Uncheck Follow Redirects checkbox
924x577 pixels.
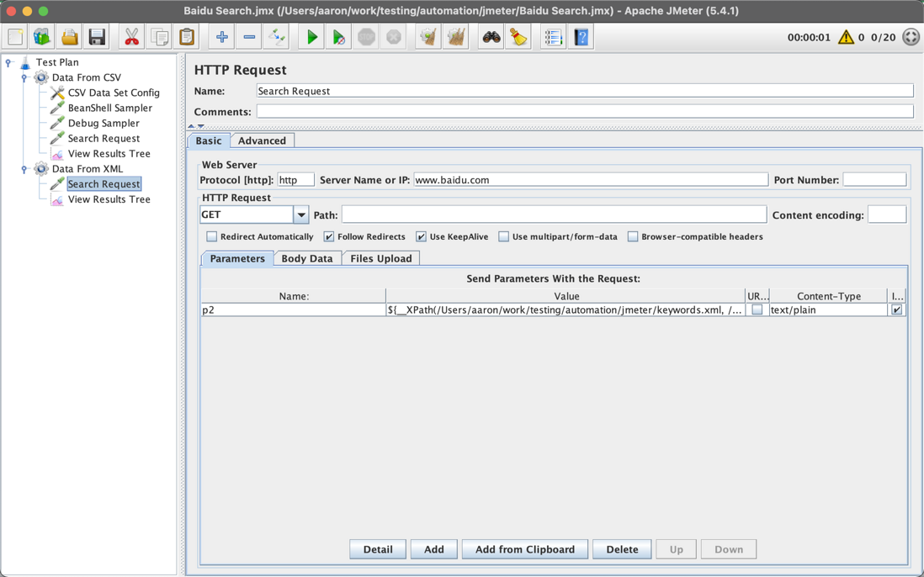pyautogui.click(x=329, y=236)
